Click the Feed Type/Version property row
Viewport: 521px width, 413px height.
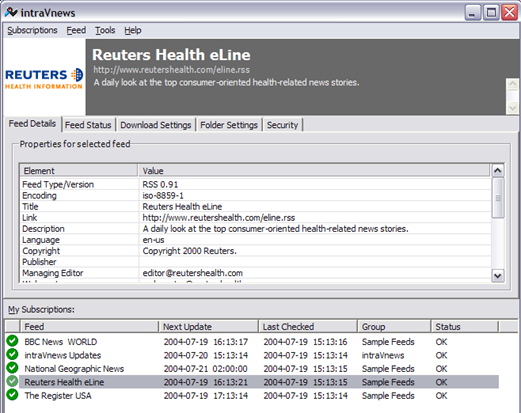[256, 184]
